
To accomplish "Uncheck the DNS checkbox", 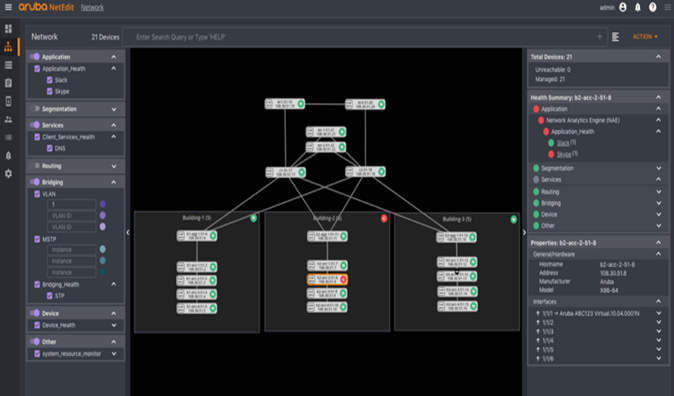I will [x=49, y=148].
